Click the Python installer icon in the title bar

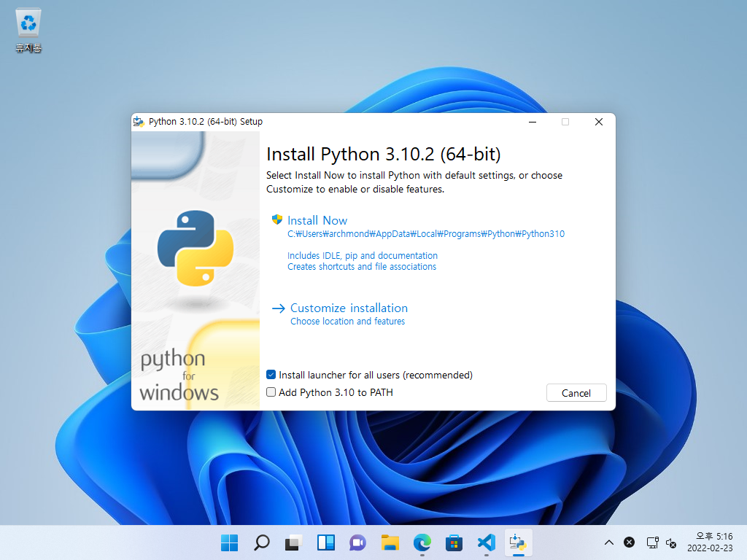point(139,122)
